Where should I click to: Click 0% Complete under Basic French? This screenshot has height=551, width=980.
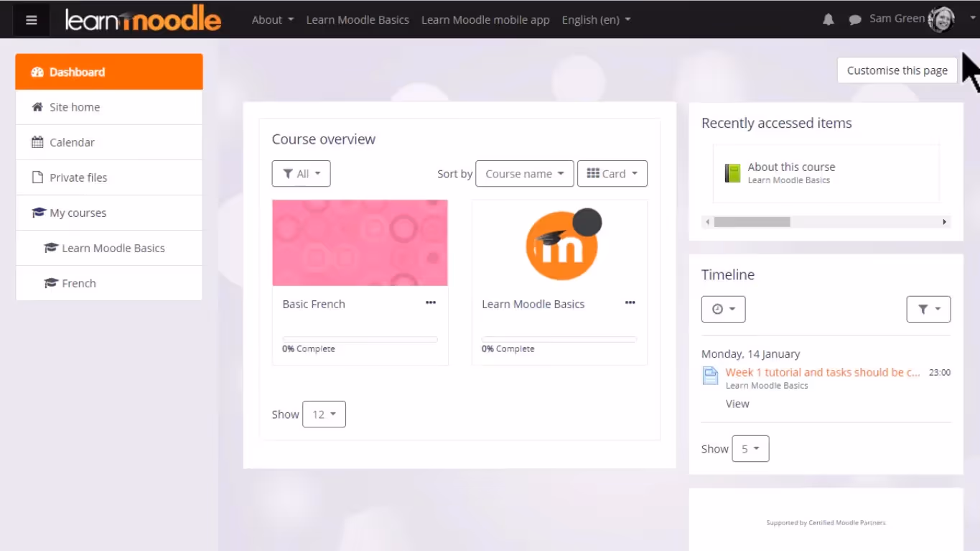[309, 348]
